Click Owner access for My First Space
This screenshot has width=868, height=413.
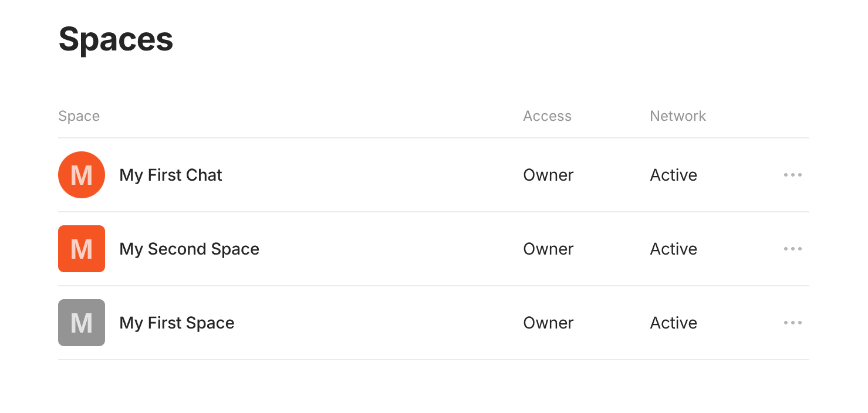click(548, 323)
